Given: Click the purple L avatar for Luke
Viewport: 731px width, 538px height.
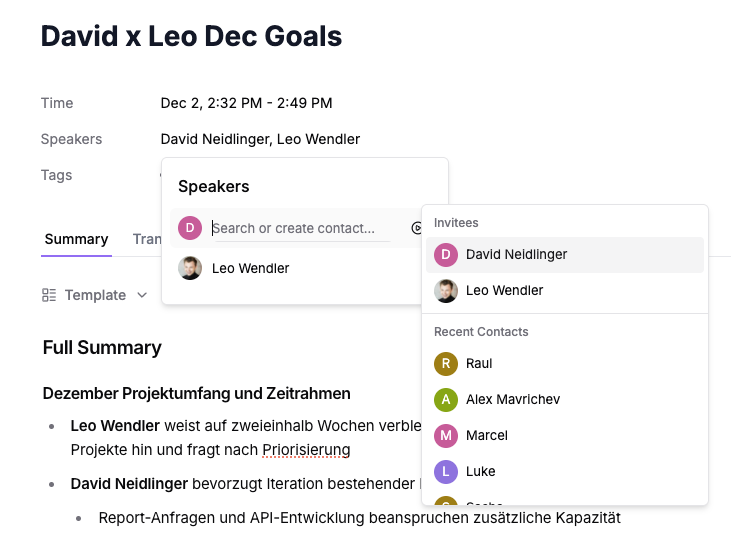Looking at the screenshot, I should (x=446, y=471).
